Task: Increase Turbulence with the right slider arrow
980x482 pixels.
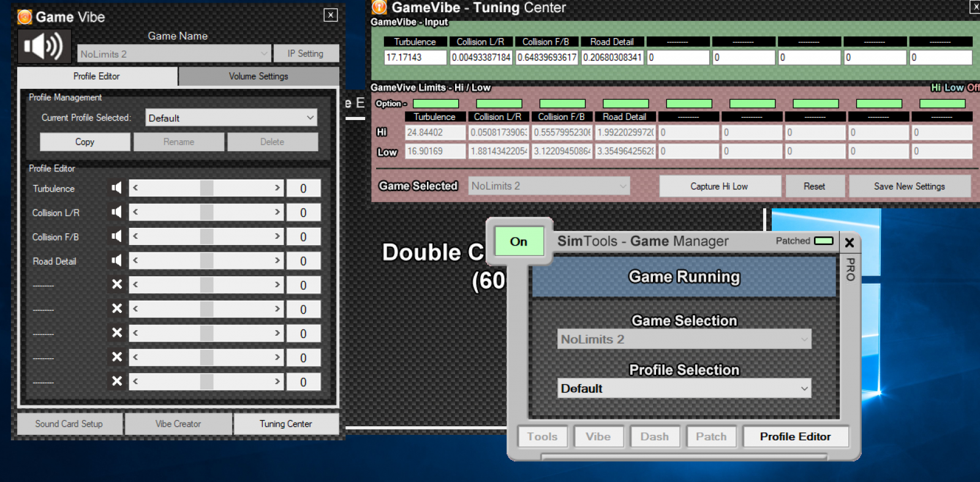Action: tap(277, 188)
